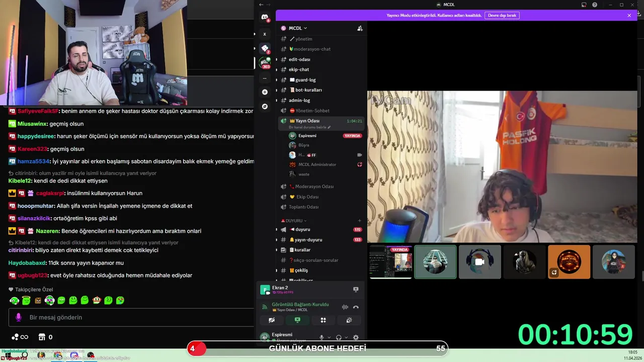Open the activities launcher button
The width and height of the screenshot is (644, 362).
pos(323,320)
